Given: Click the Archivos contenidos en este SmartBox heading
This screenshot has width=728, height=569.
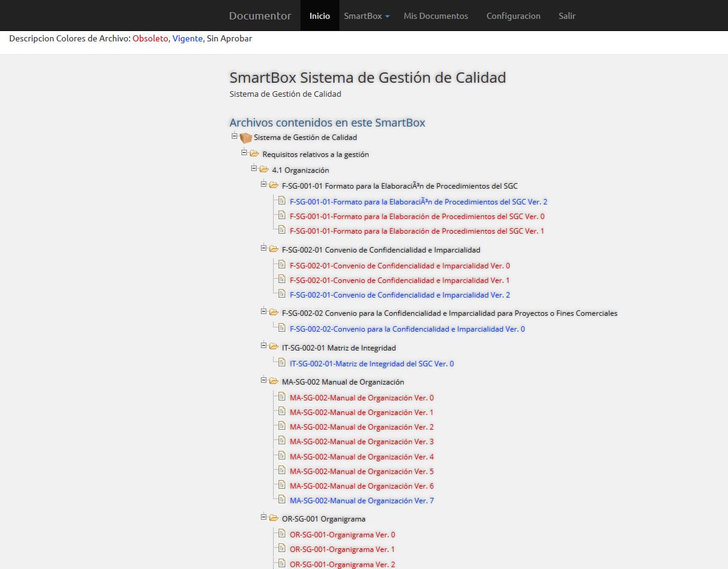Looking at the screenshot, I should coord(327,123).
